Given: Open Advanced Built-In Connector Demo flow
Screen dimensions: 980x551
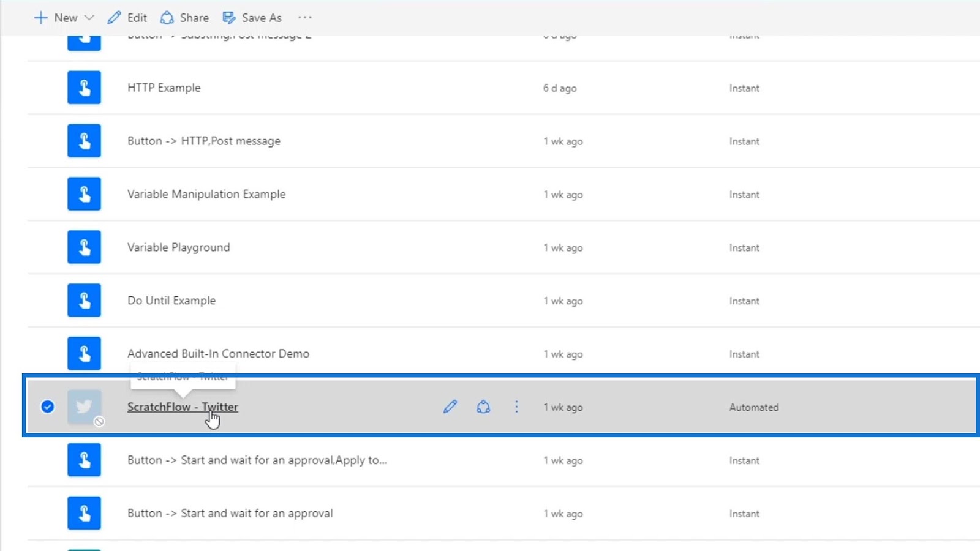Looking at the screenshot, I should coord(218,354).
